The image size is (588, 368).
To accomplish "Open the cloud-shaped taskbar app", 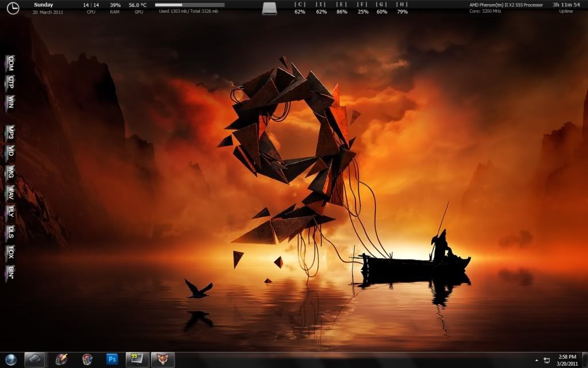I will pos(36,359).
